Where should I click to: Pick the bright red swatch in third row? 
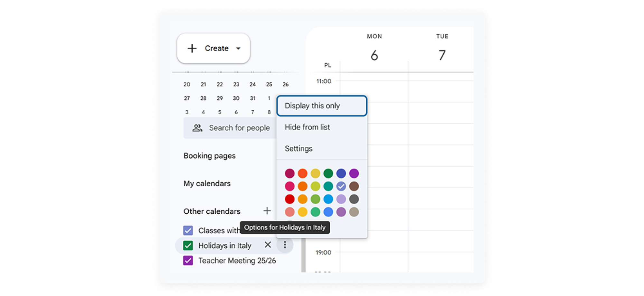pyautogui.click(x=289, y=199)
